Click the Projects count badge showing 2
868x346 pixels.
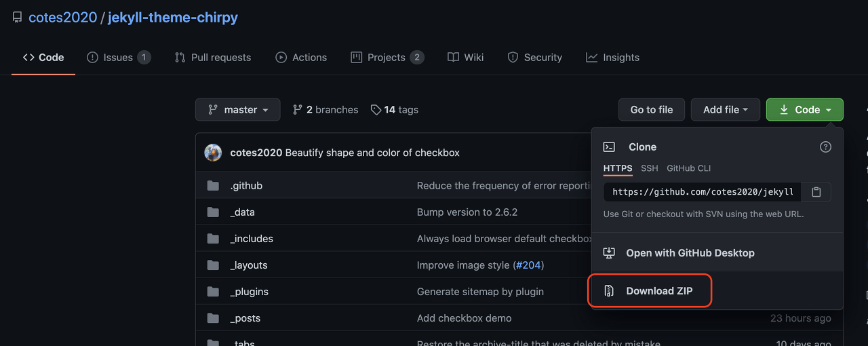[417, 57]
